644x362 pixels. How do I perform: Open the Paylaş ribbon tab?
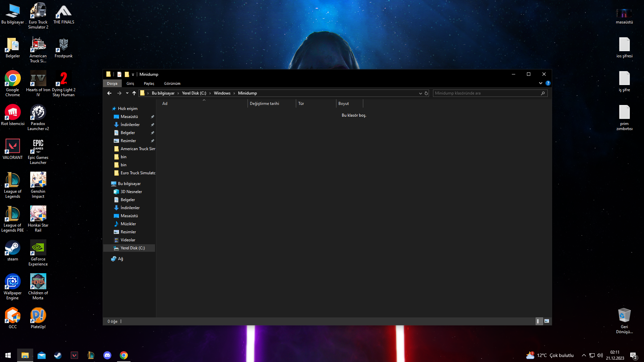pyautogui.click(x=149, y=83)
